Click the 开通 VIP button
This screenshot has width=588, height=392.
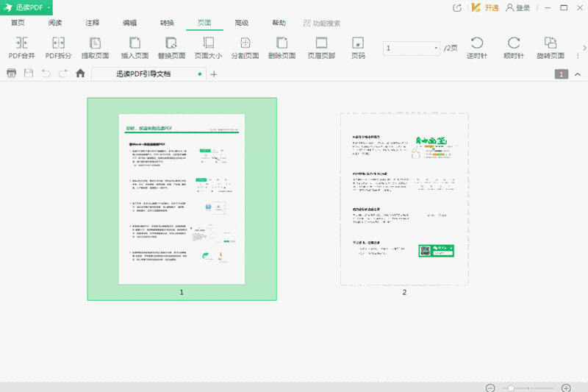pyautogui.click(x=485, y=8)
